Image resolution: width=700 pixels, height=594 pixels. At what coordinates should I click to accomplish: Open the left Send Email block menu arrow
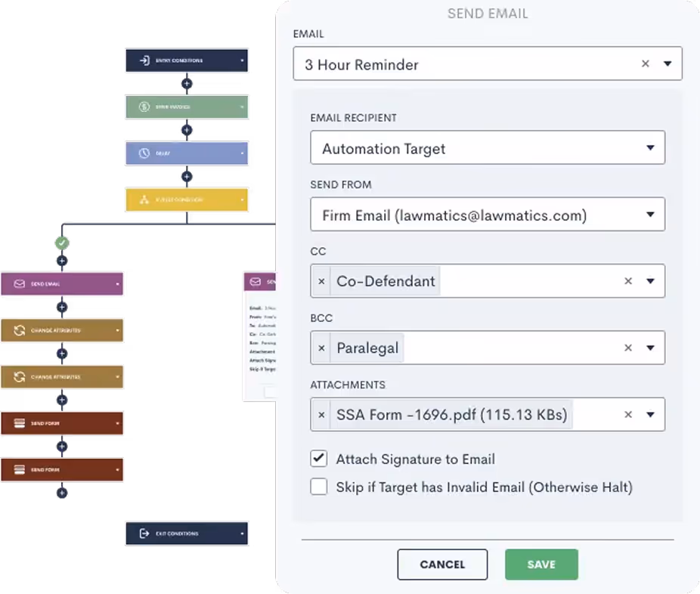click(117, 284)
